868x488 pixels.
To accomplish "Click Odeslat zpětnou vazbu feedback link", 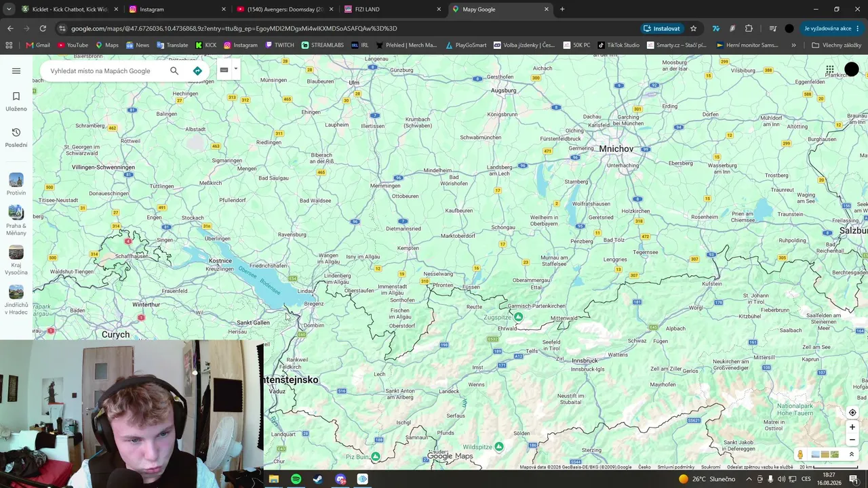I will [x=759, y=467].
